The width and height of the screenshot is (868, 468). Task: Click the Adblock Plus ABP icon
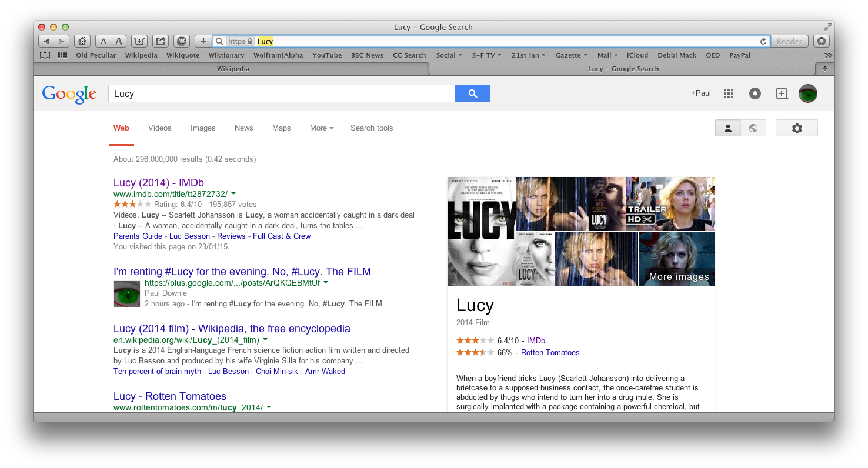182,41
